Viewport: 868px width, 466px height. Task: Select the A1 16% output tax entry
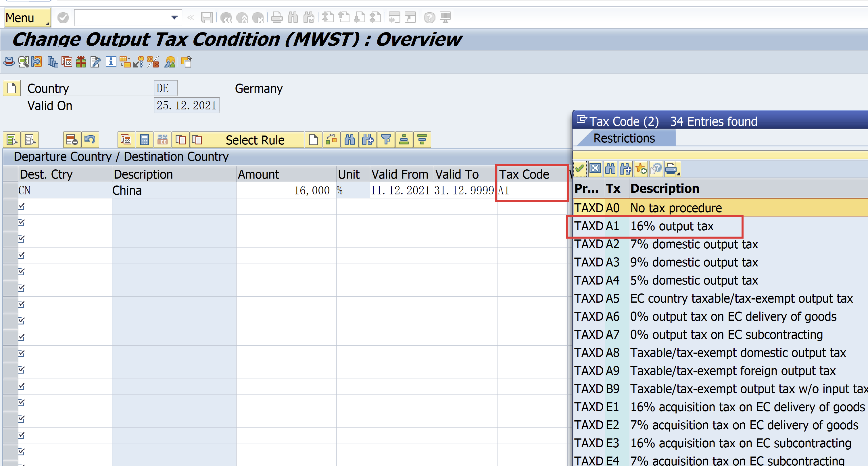721,226
